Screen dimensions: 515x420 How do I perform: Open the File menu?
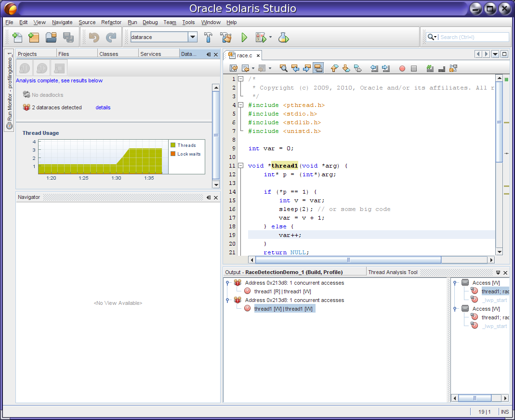click(9, 22)
